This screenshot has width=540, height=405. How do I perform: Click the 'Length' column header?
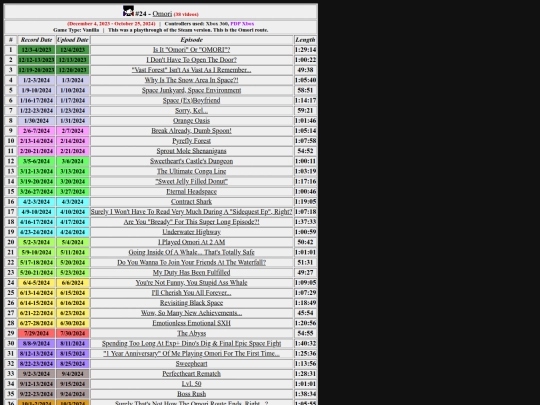305,40
